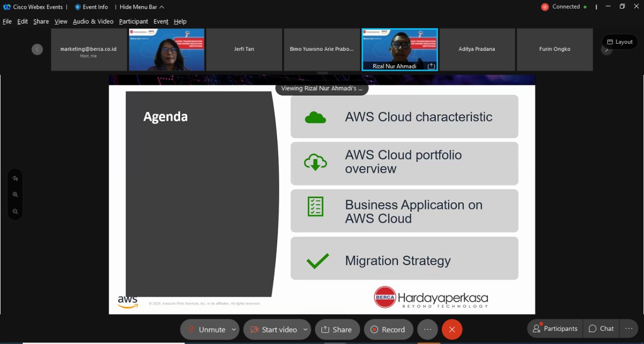Click the aws logo on slide
This screenshot has width=644, height=344.
point(128,302)
